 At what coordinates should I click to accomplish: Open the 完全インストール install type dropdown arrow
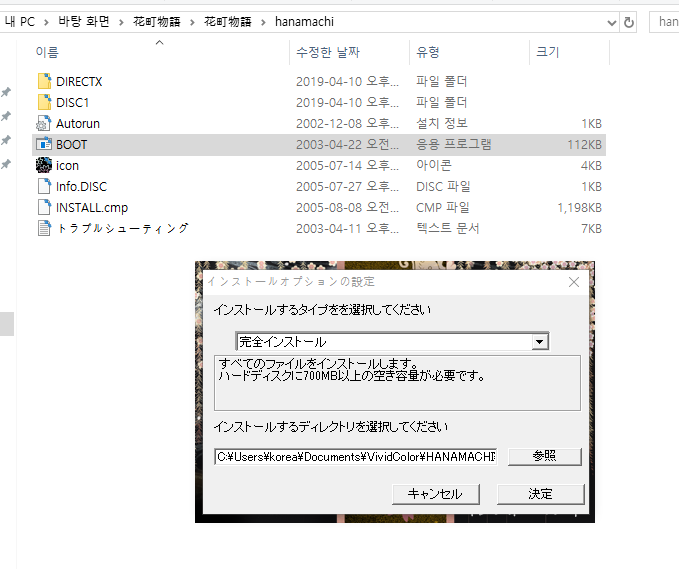coord(540,342)
